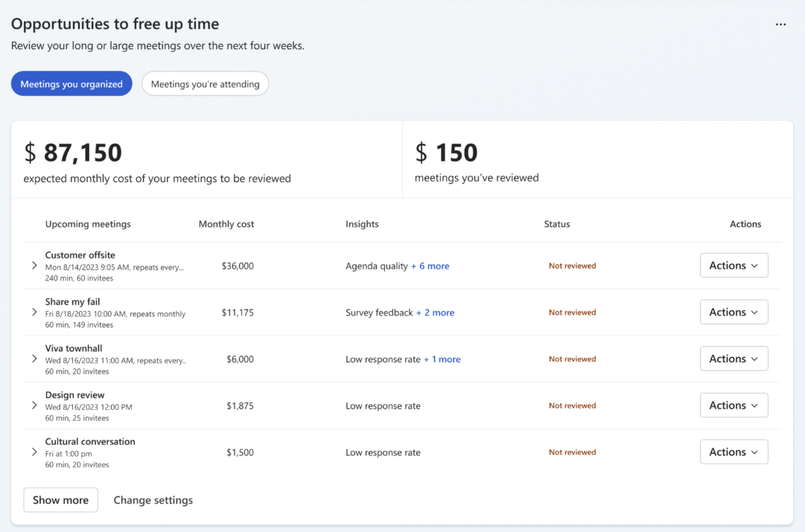805x532 pixels.
Task: Open the Actions dropdown for Viva townhall
Action: click(x=734, y=358)
